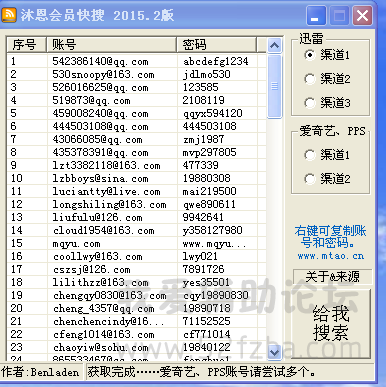Screen dimensions: 386x387
Task: Open the 关于&来源 button
Action: (332, 277)
